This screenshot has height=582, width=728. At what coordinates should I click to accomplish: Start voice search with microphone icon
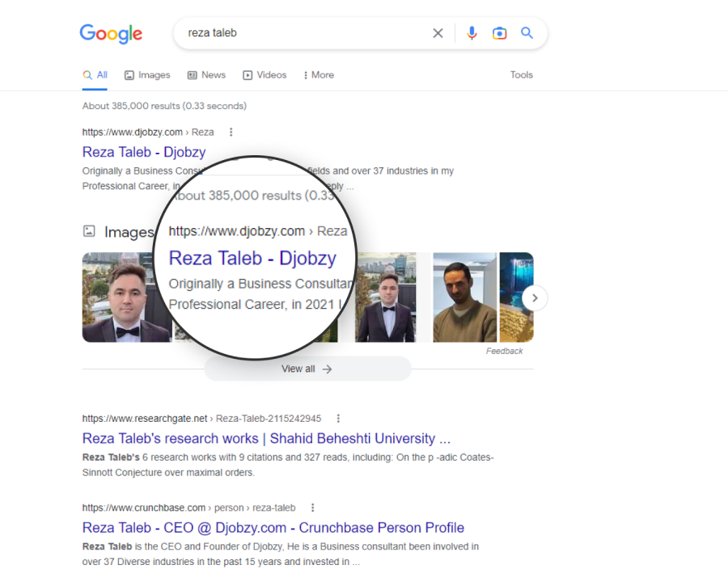click(x=472, y=33)
